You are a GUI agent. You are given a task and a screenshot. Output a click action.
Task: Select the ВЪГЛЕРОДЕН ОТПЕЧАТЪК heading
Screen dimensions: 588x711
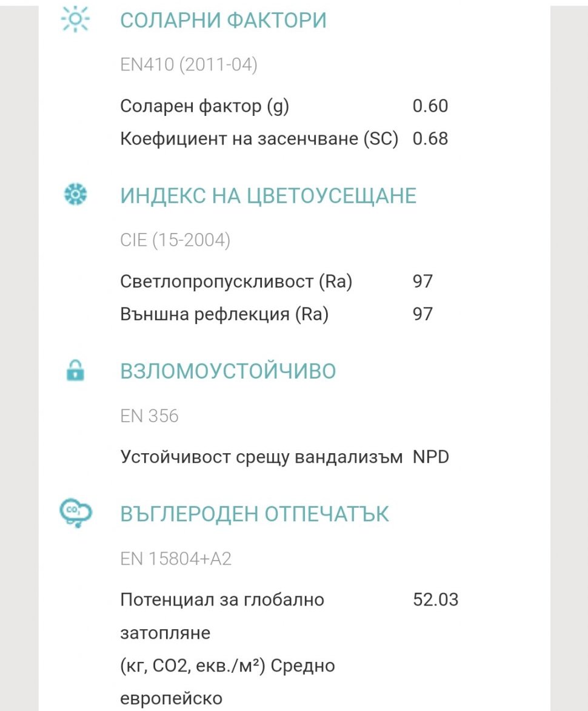[255, 514]
